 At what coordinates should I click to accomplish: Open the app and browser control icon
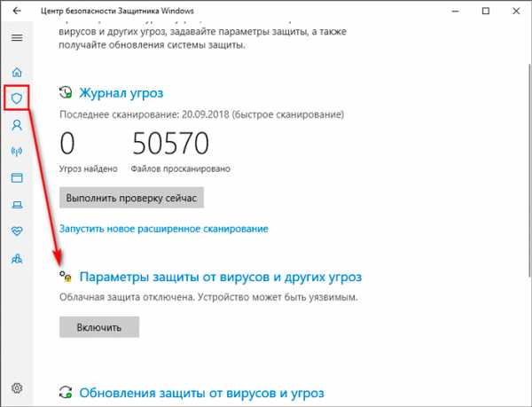click(x=17, y=177)
